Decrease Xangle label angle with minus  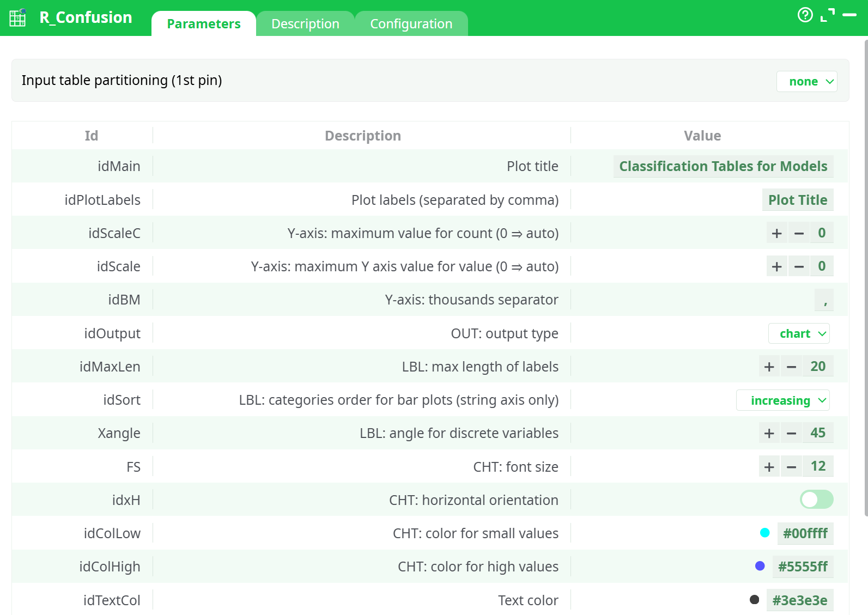click(x=791, y=434)
